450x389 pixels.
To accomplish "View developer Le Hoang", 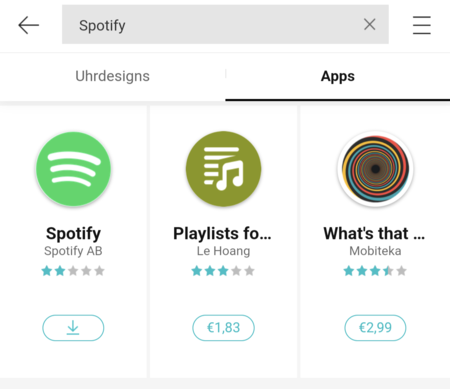I will click(223, 251).
